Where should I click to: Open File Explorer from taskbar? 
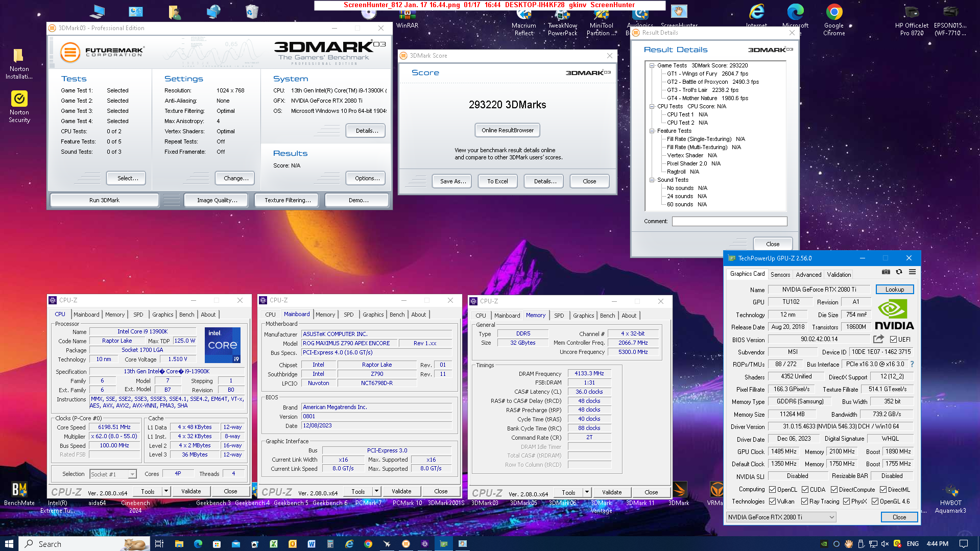(x=179, y=544)
